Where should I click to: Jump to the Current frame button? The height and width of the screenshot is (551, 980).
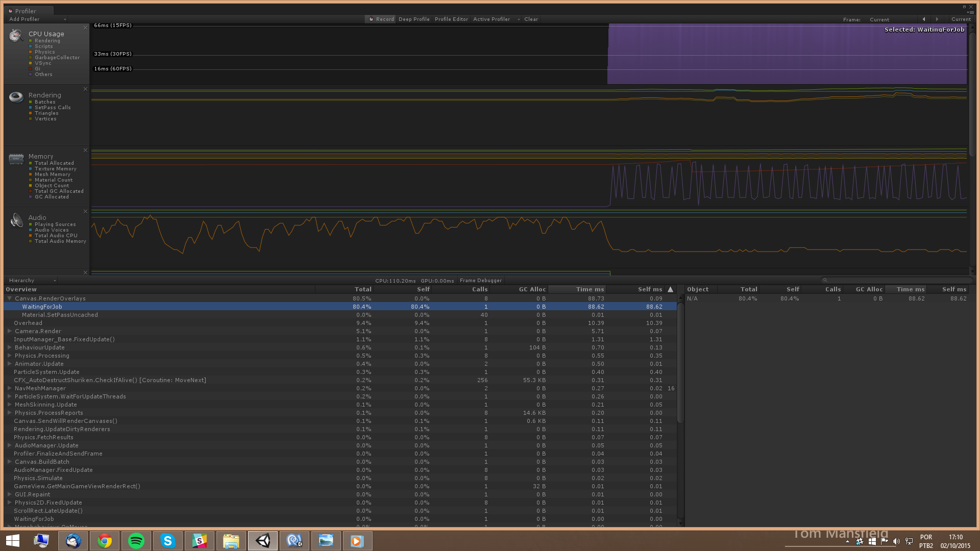click(961, 19)
